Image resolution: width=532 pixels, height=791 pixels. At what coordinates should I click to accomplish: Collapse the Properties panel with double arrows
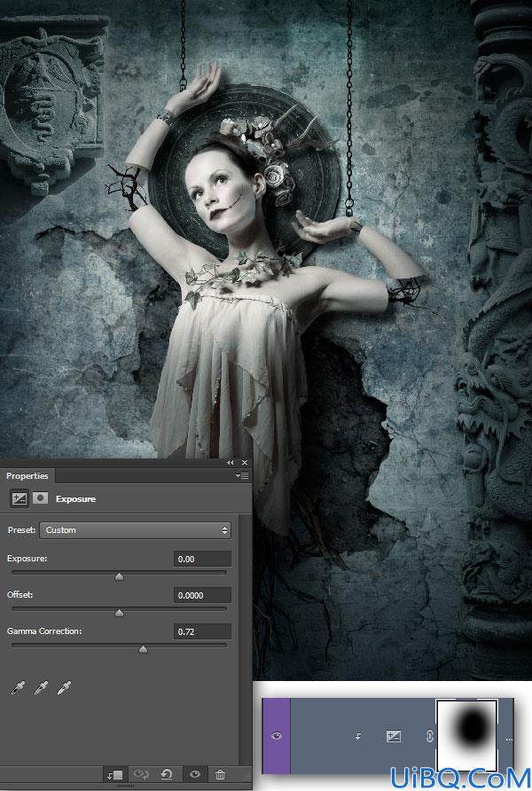230,463
